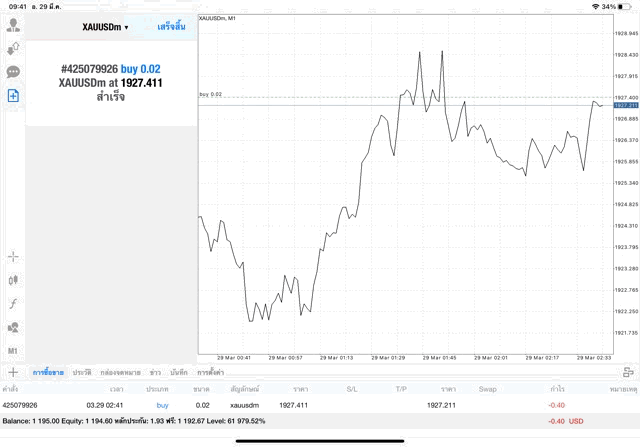Tap the plus icon beside bottom tabs

click(13, 371)
